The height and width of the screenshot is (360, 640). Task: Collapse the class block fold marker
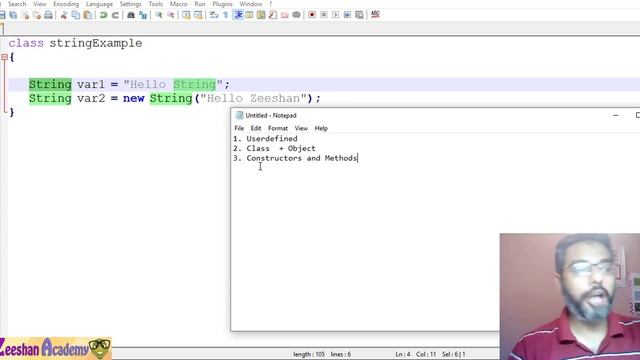coord(4,57)
